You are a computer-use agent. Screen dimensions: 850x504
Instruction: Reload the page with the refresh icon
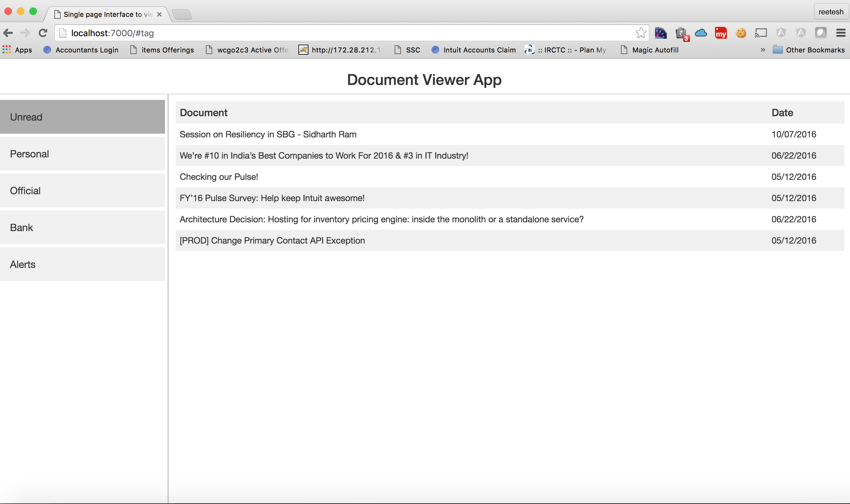(x=43, y=33)
